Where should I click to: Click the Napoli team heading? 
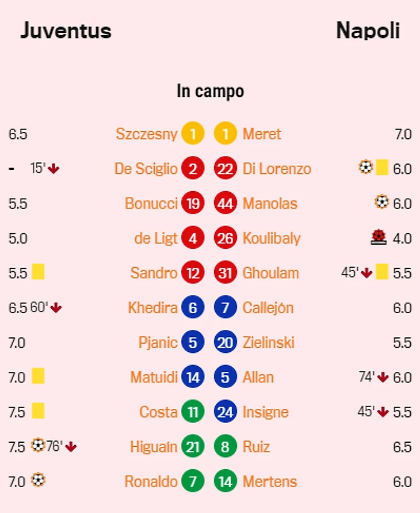coord(368,31)
